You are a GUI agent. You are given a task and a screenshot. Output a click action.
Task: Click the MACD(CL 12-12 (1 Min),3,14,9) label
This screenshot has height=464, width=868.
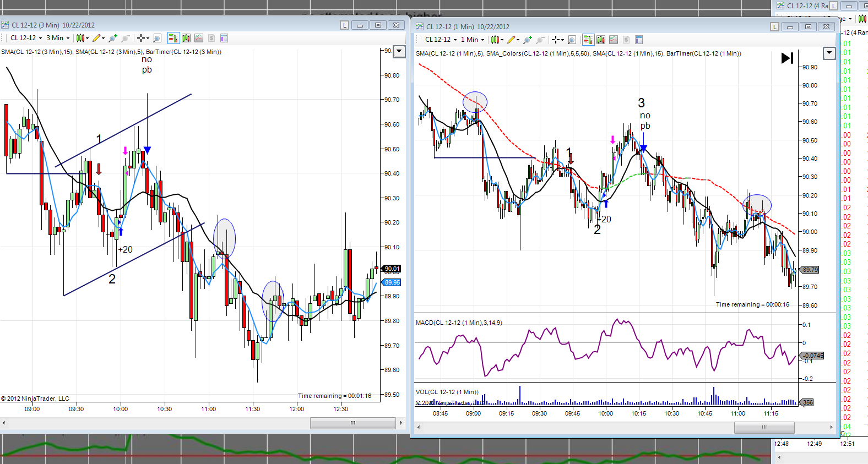click(459, 323)
